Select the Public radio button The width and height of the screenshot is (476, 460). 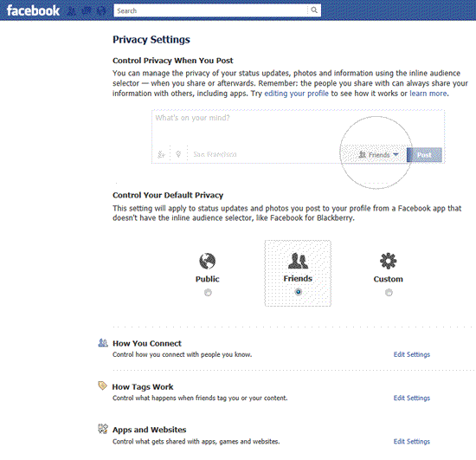pyautogui.click(x=208, y=293)
